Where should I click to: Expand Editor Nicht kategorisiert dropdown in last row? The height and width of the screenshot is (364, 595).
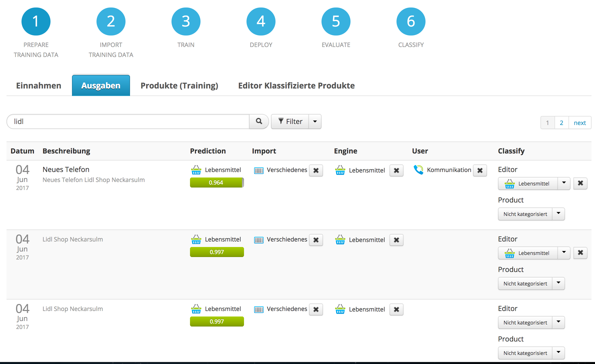point(558,322)
